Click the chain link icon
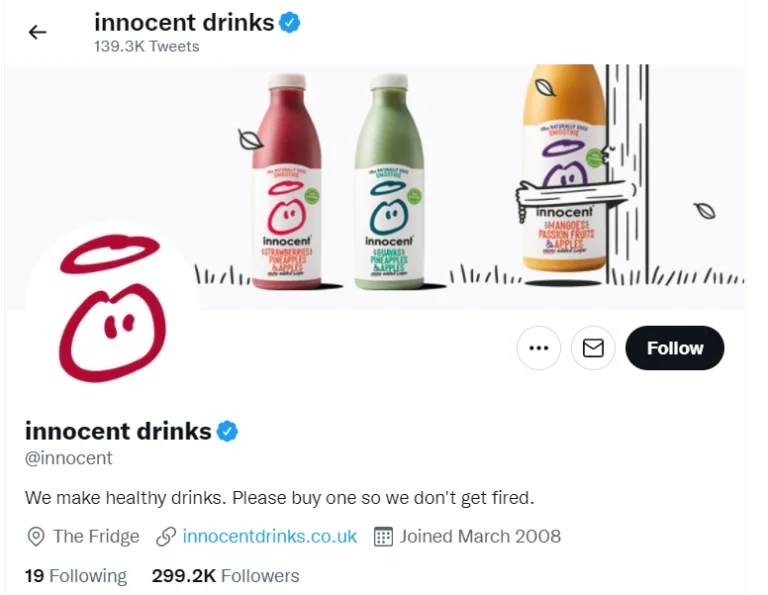The image size is (768, 595). click(166, 537)
